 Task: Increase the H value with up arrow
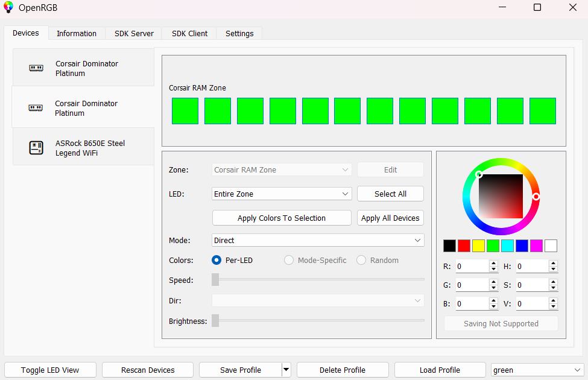click(553, 264)
